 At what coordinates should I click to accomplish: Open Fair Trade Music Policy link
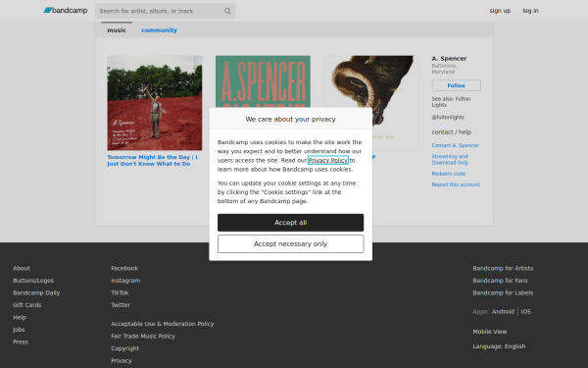click(143, 336)
